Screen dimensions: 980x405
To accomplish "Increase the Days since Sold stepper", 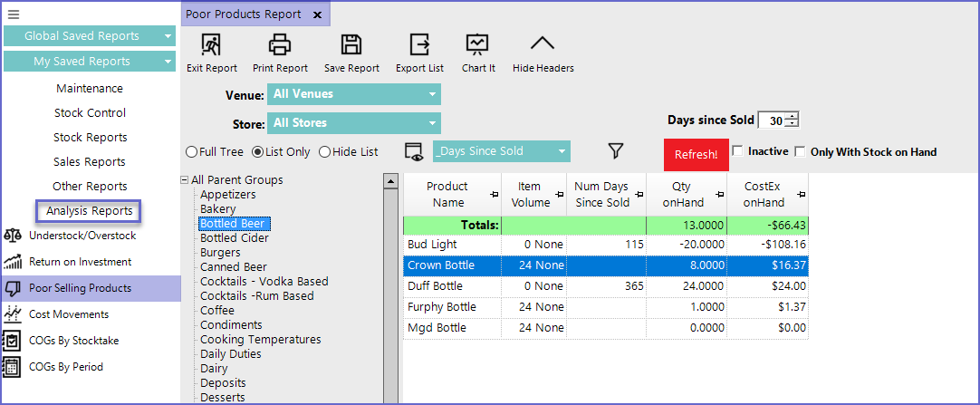I will 793,117.
